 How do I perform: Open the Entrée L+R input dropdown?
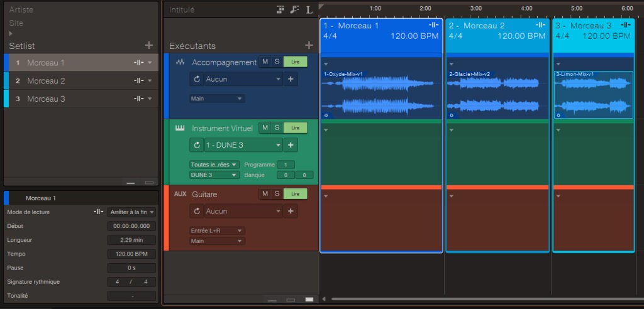coord(217,230)
